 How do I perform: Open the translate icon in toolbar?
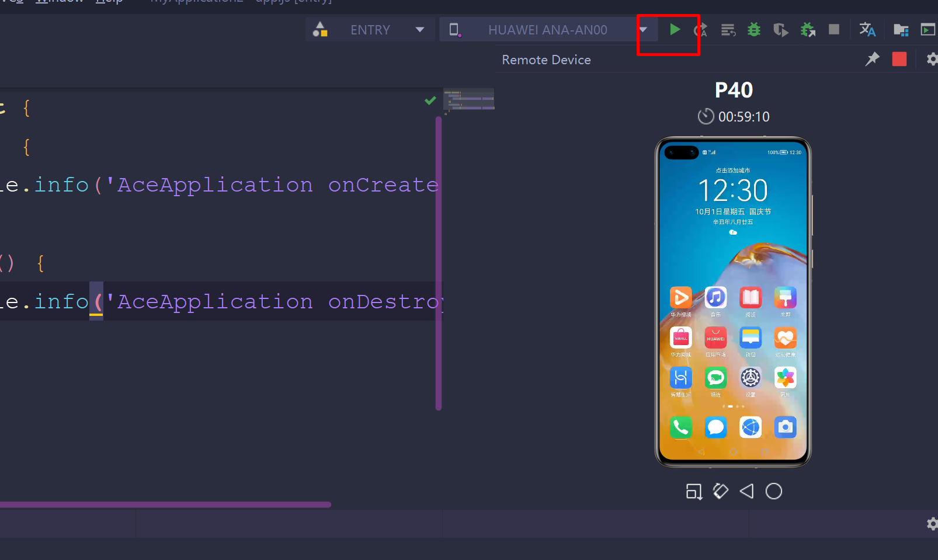click(867, 30)
